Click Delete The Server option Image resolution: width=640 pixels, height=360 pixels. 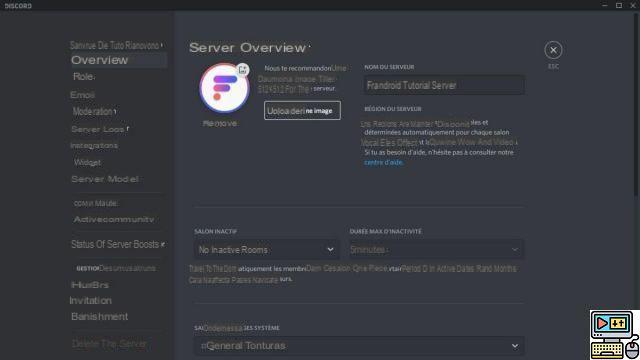tap(109, 344)
